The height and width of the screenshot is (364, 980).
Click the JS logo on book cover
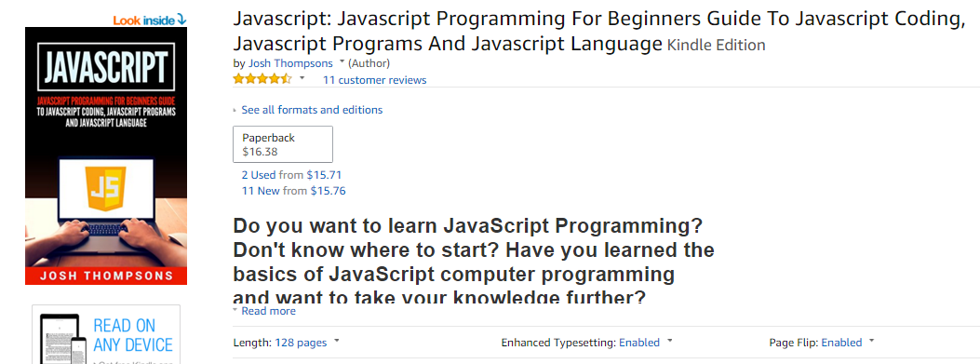106,189
